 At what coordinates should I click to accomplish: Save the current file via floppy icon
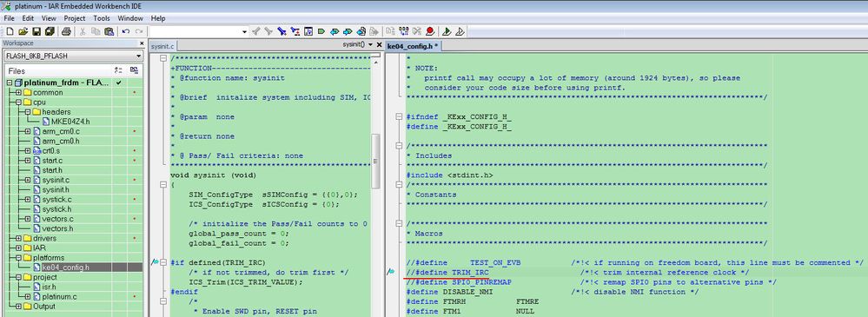(36, 31)
